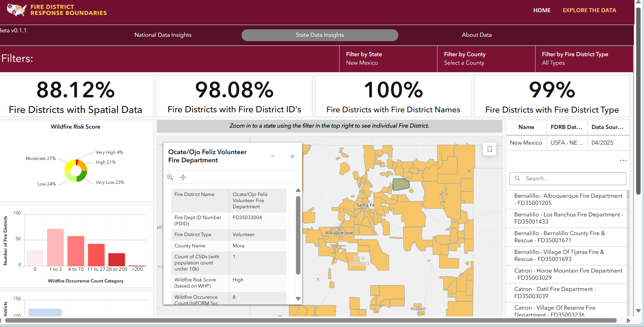The image size is (644, 327).
Task: Go to the HOME page
Action: point(542,10)
